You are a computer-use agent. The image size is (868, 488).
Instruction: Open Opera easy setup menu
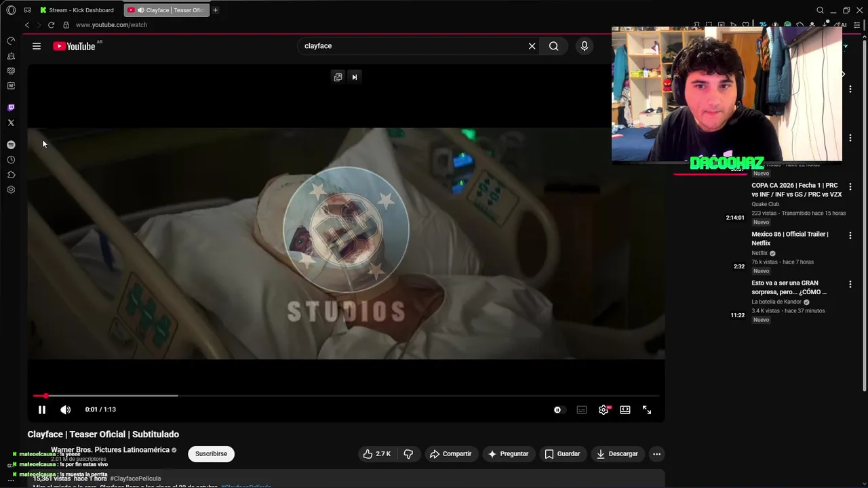tap(857, 25)
